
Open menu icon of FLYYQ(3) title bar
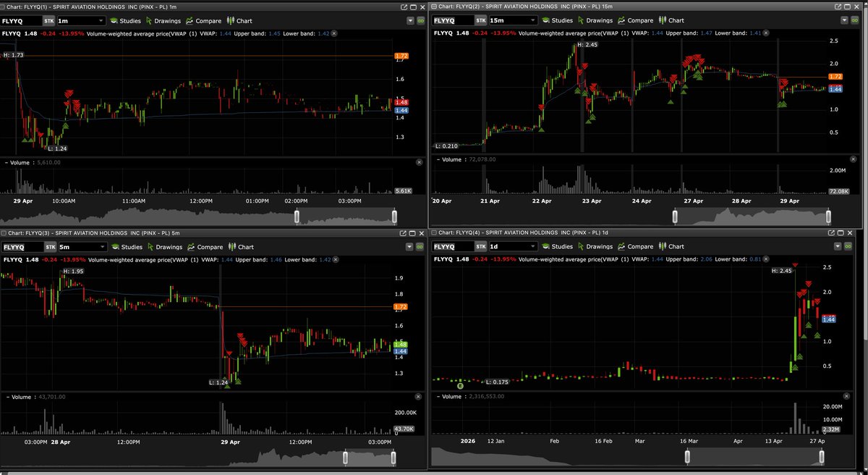[x=4, y=233]
